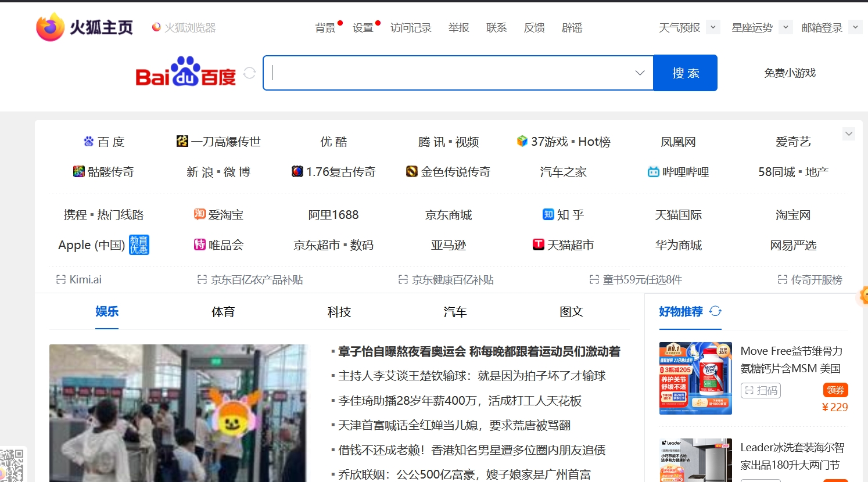Viewport: 868px width, 482px height.
Task: Click the Apple 教育优惠 badge
Action: coord(139,244)
